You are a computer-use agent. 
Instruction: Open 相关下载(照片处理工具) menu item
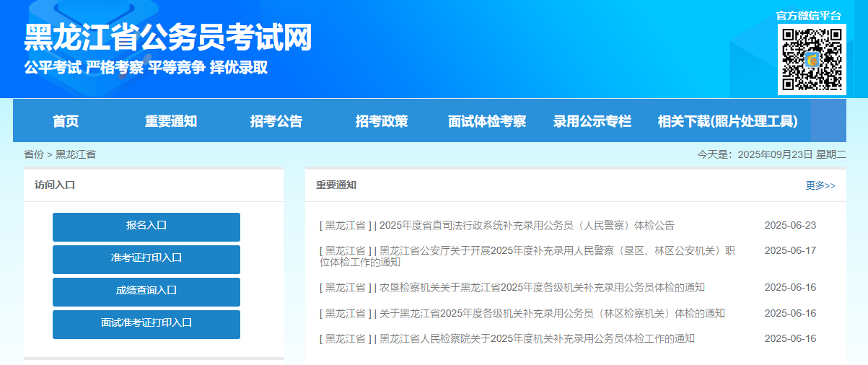[x=727, y=121]
